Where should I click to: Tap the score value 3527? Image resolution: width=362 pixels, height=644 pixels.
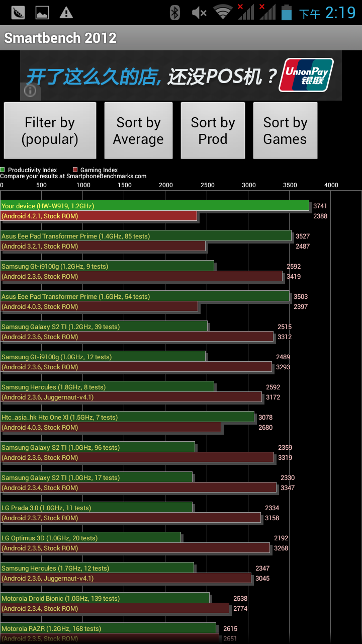click(x=303, y=236)
